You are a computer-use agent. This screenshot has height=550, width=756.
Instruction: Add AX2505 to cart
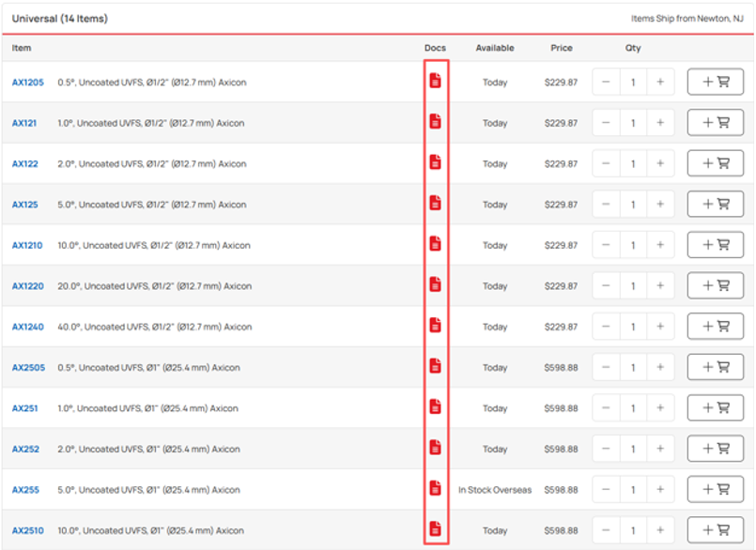(715, 368)
